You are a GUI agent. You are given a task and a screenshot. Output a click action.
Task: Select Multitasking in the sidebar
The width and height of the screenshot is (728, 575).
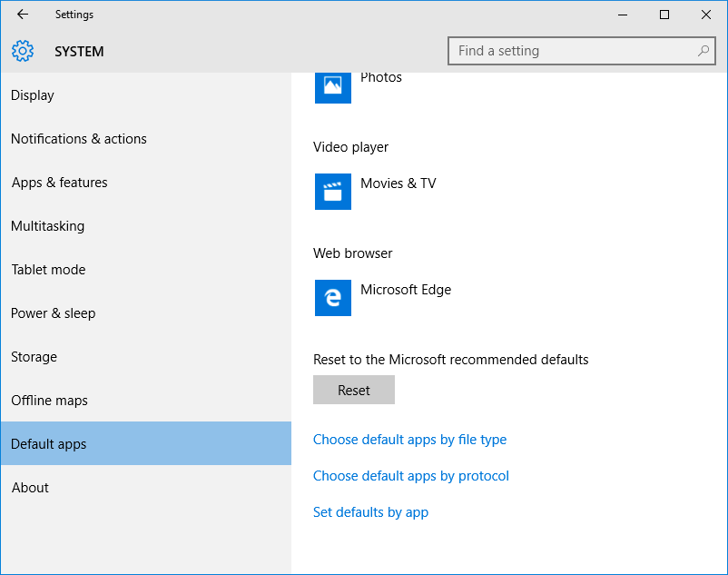coord(146,226)
